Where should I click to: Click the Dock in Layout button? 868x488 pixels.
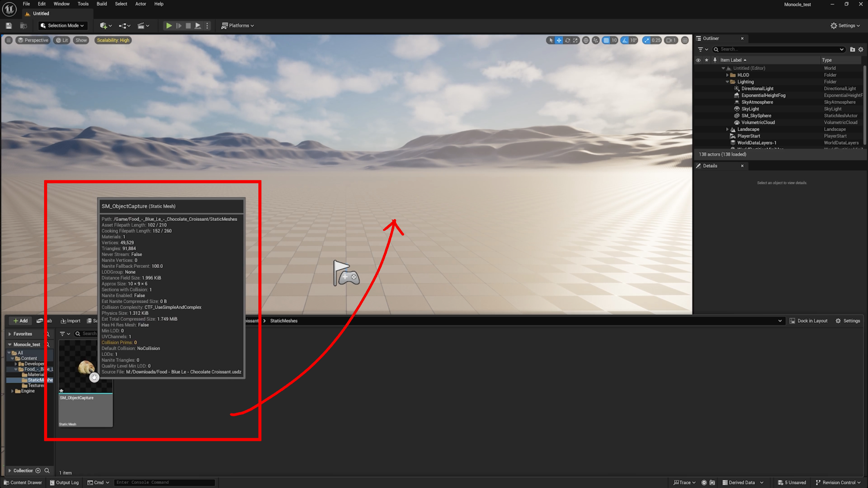pyautogui.click(x=808, y=321)
